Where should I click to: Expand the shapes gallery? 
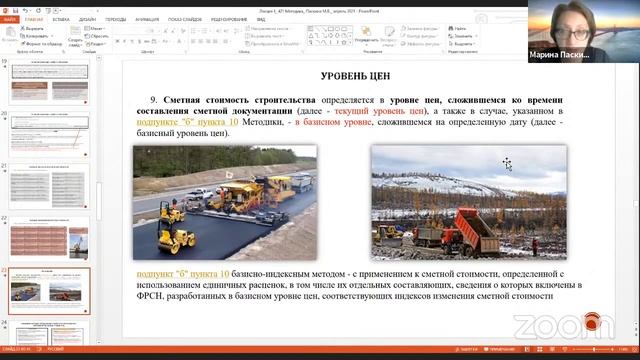point(350,42)
